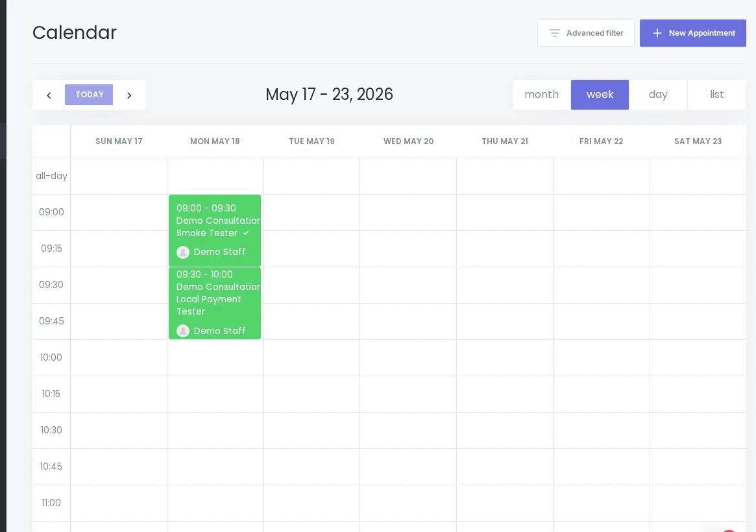Image resolution: width=756 pixels, height=532 pixels.
Task: Click Smoke Tester customer name in appointment
Action: (207, 233)
